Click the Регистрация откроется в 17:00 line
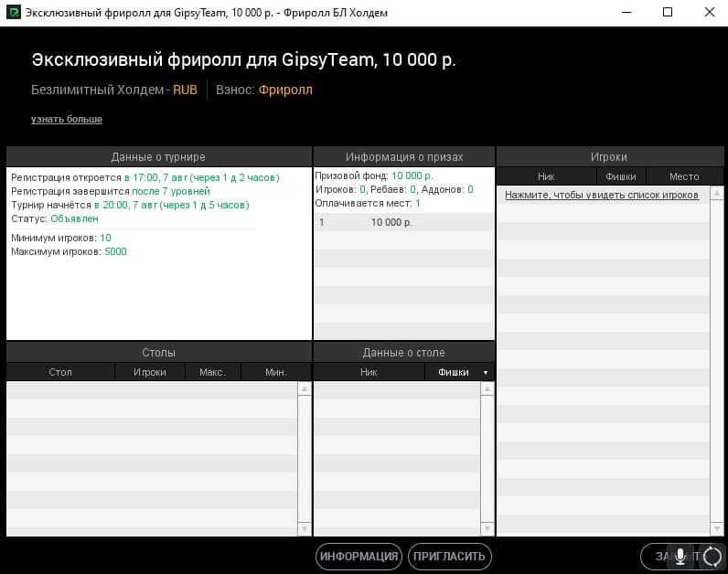This screenshot has height=574, width=728. (x=145, y=177)
